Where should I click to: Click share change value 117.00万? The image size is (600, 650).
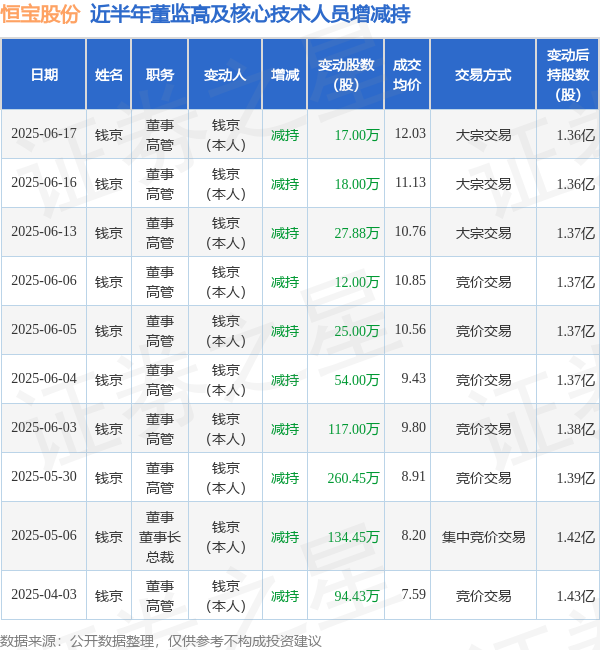click(354, 429)
